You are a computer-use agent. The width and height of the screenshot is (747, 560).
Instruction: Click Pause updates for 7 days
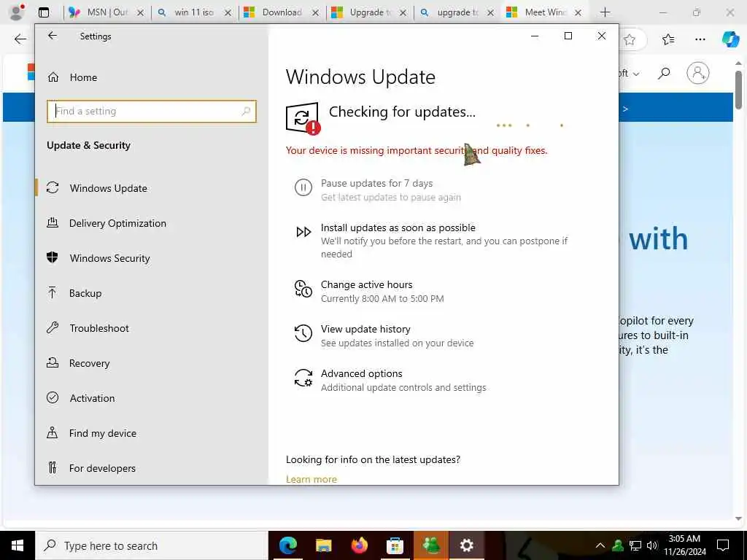tap(377, 183)
